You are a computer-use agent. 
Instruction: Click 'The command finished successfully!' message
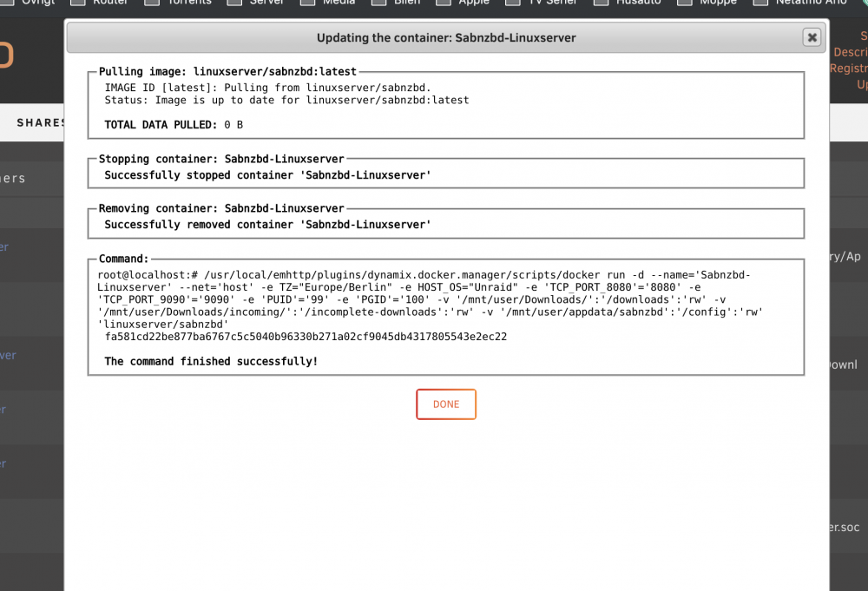pyautogui.click(x=211, y=361)
